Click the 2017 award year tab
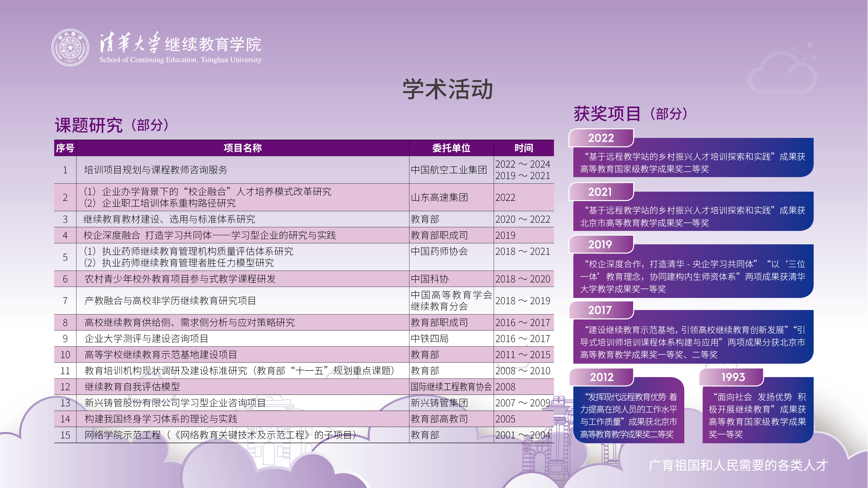Screen dimensions: 868x488 601,310
